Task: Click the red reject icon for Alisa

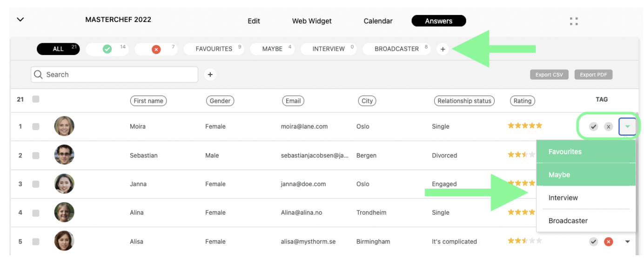Action: tap(608, 242)
